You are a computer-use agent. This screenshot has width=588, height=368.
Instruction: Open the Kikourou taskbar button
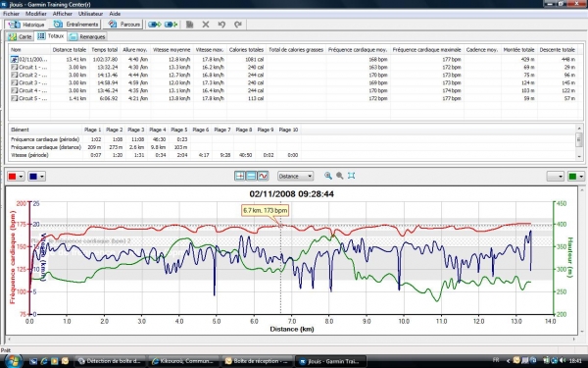click(x=183, y=361)
